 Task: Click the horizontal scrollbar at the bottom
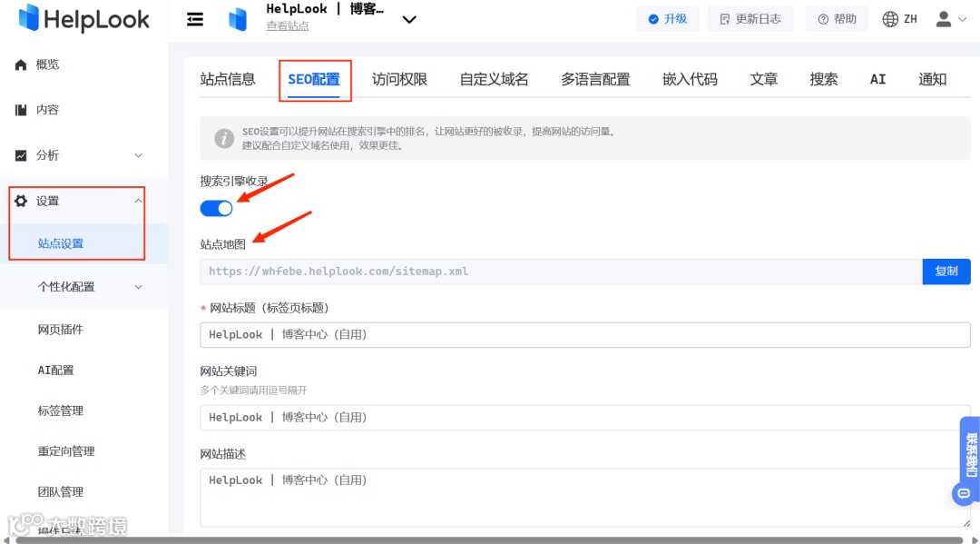[x=489, y=539]
